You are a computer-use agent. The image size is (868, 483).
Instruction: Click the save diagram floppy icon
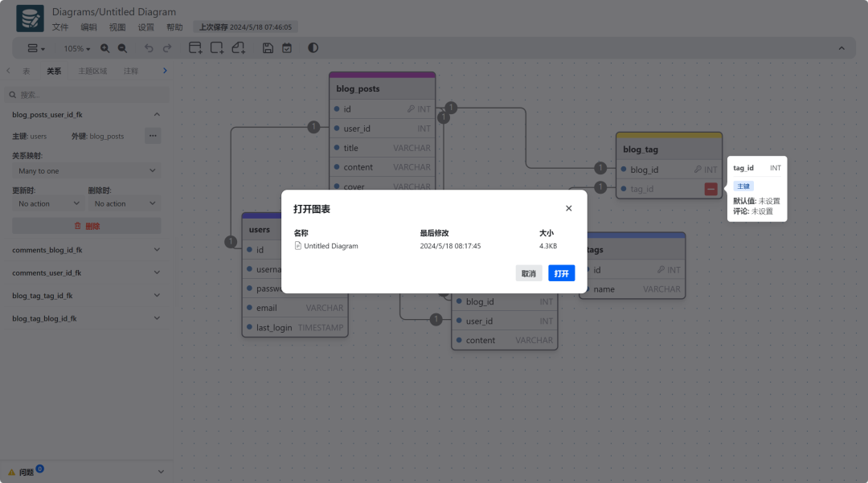coord(268,48)
